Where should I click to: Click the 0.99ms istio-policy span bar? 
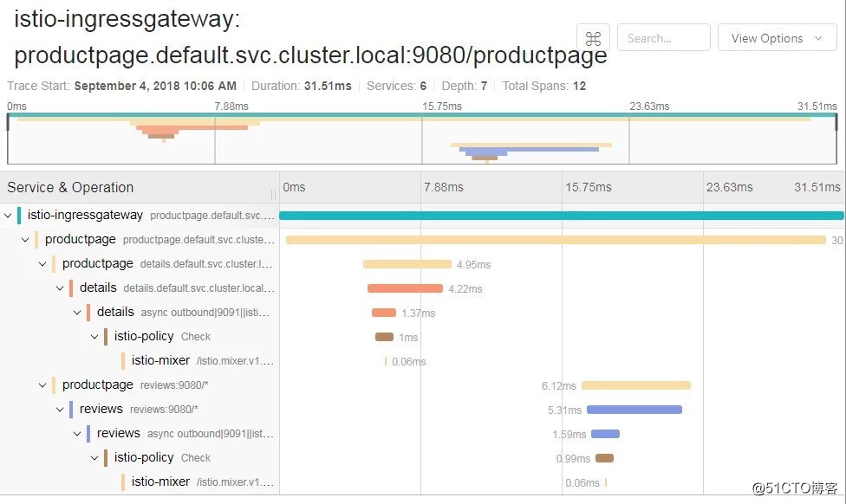click(x=604, y=458)
